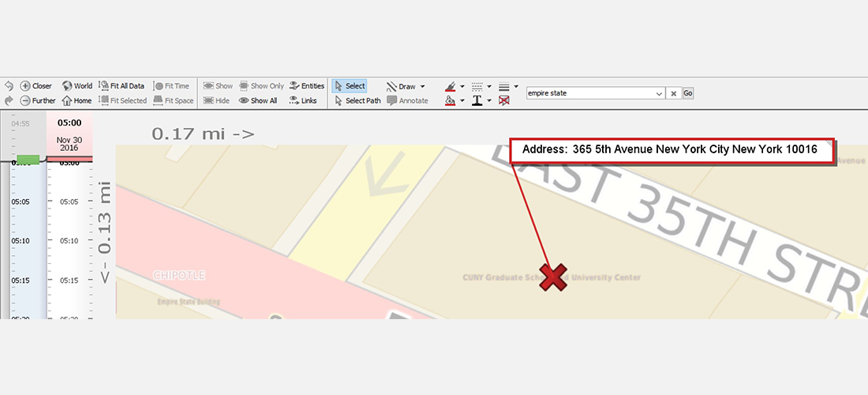Click the fill color bucket icon
This screenshot has height=395, width=868.
pos(450,100)
